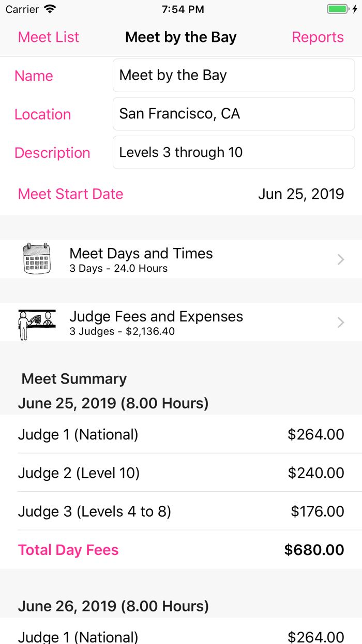Open the Reports screen
The width and height of the screenshot is (362, 644).
(318, 37)
